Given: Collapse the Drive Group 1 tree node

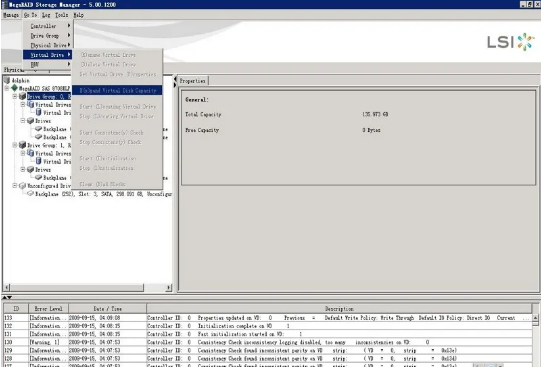Looking at the screenshot, I should [x=15, y=145].
